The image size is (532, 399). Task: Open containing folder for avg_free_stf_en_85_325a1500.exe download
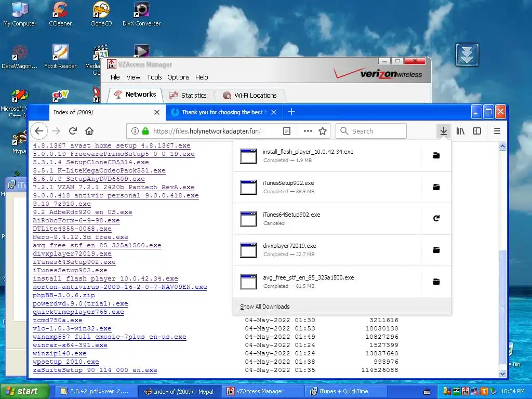436,282
